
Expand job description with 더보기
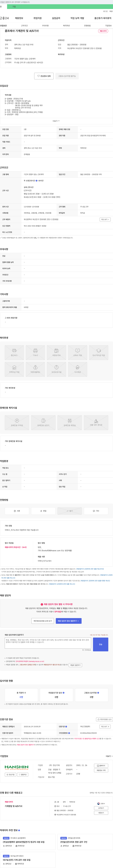coord(56,121)
